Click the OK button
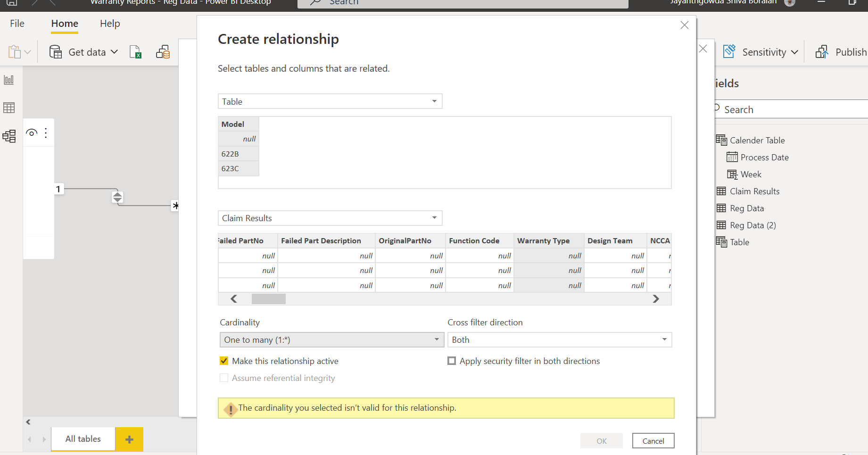The image size is (868, 455). 602,441
